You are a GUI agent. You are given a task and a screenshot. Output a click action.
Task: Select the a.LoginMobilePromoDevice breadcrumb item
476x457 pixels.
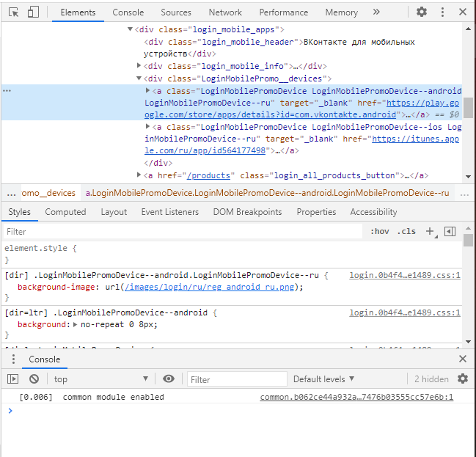tap(268, 193)
